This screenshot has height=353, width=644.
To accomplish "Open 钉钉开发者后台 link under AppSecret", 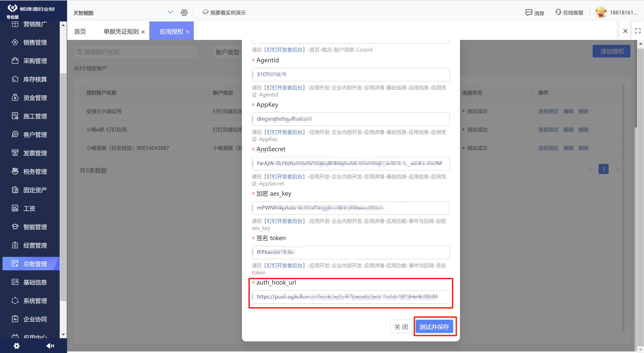I will click(285, 177).
